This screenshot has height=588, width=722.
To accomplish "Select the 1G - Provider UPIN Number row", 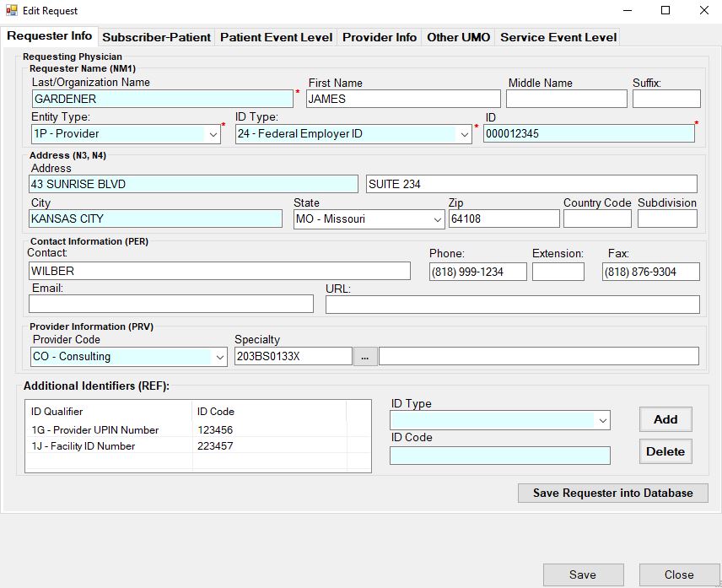I will pyautogui.click(x=198, y=430).
